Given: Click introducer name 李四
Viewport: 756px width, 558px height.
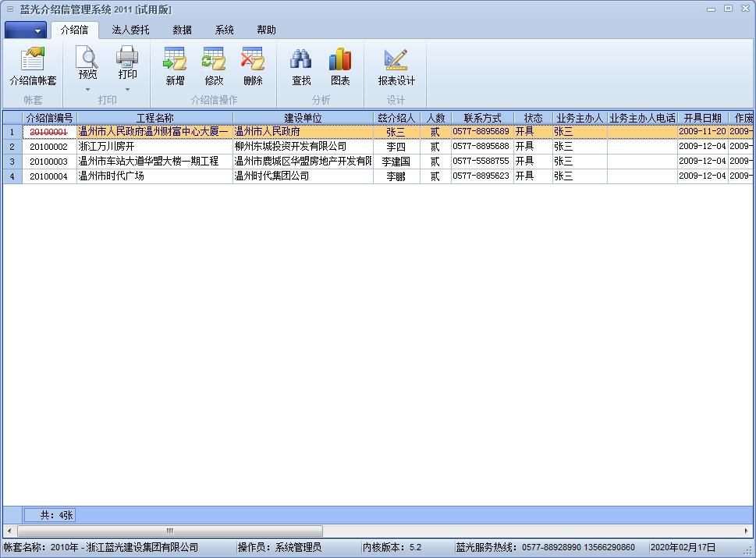Looking at the screenshot, I should coord(396,147).
